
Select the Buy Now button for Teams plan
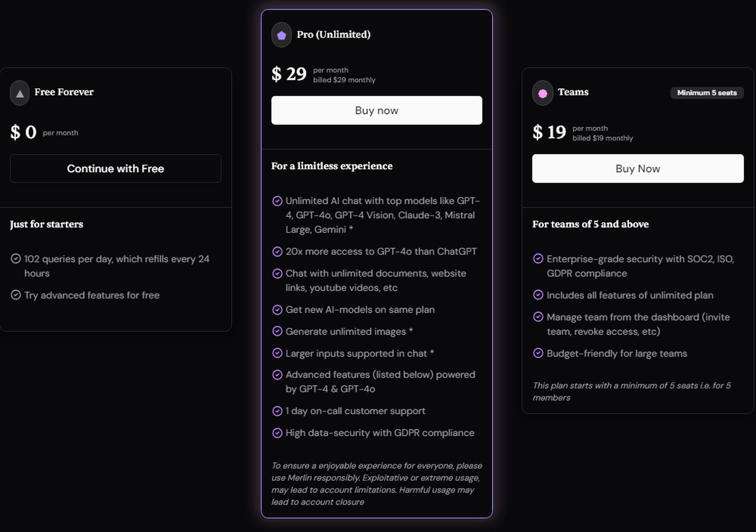pos(638,168)
